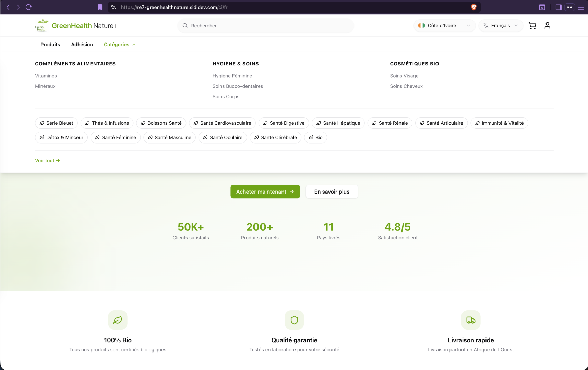Open the browser hamburger menu

coord(580,7)
